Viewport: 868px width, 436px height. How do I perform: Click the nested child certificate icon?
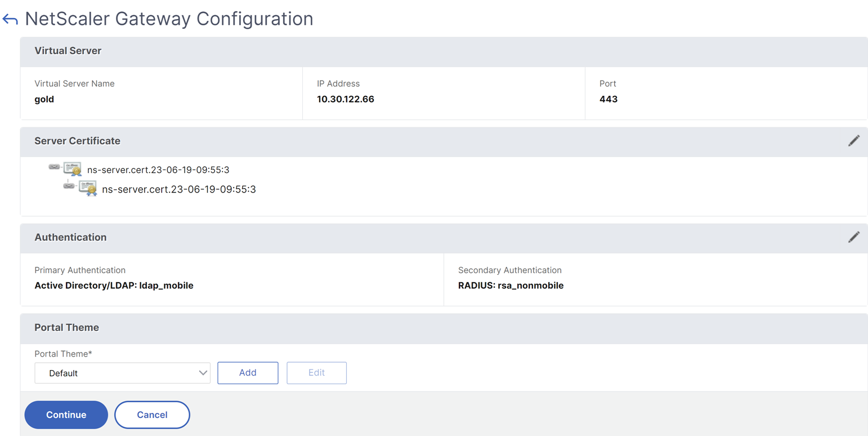point(88,189)
